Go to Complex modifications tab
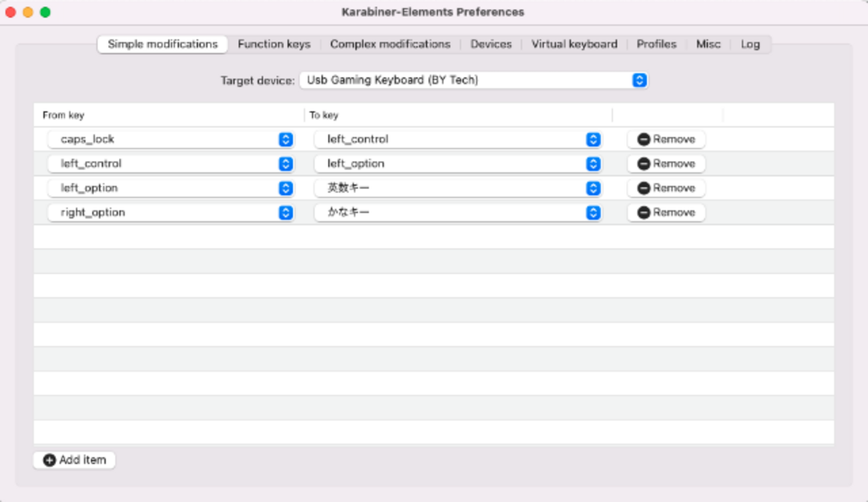868x502 pixels. tap(390, 44)
